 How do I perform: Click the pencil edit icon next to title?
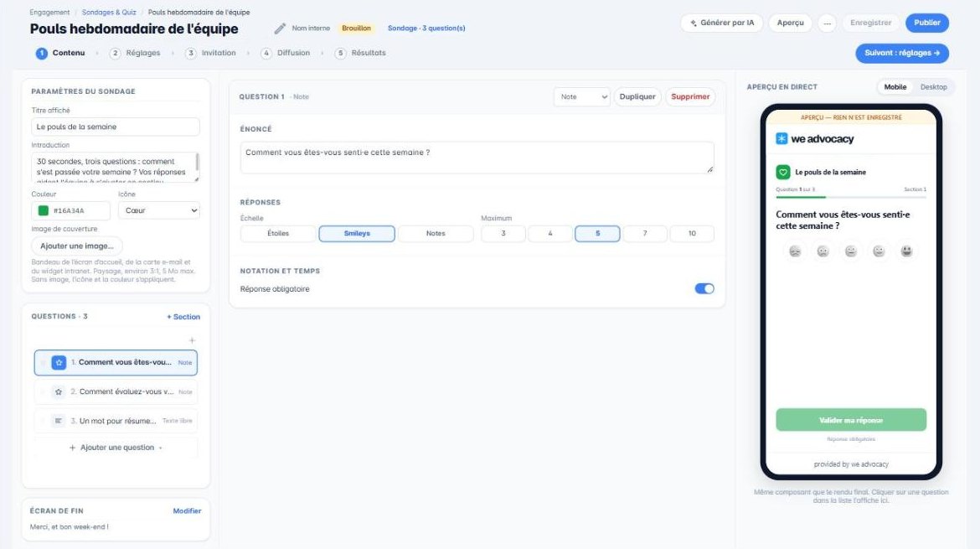tap(280, 28)
